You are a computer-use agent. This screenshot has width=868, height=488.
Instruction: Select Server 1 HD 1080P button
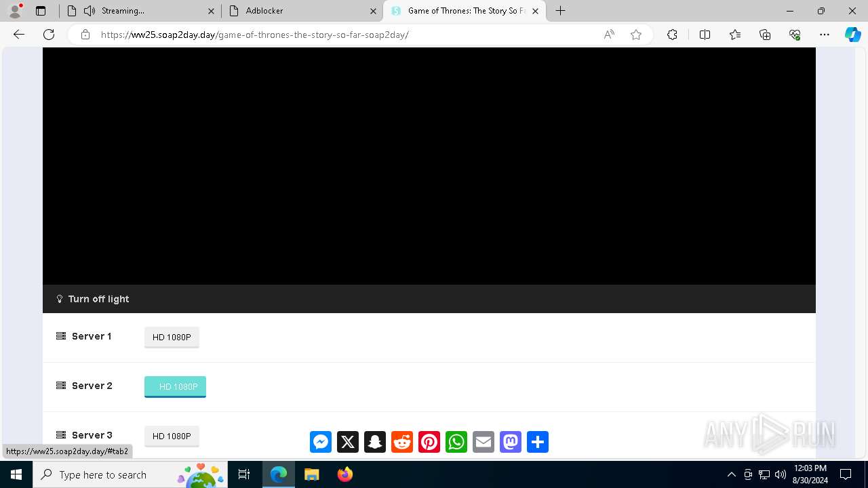point(172,337)
